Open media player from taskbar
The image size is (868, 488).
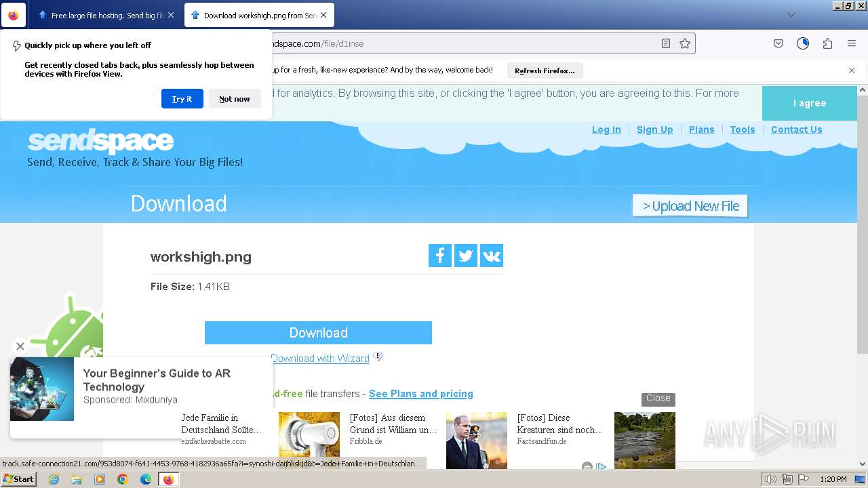point(100,479)
